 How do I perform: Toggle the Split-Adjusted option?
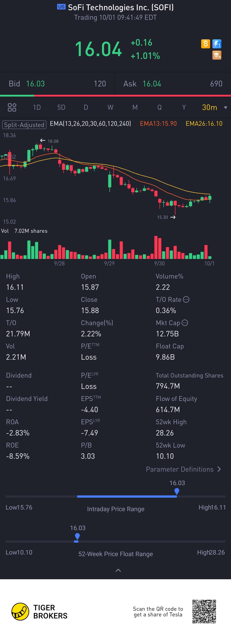[24, 124]
